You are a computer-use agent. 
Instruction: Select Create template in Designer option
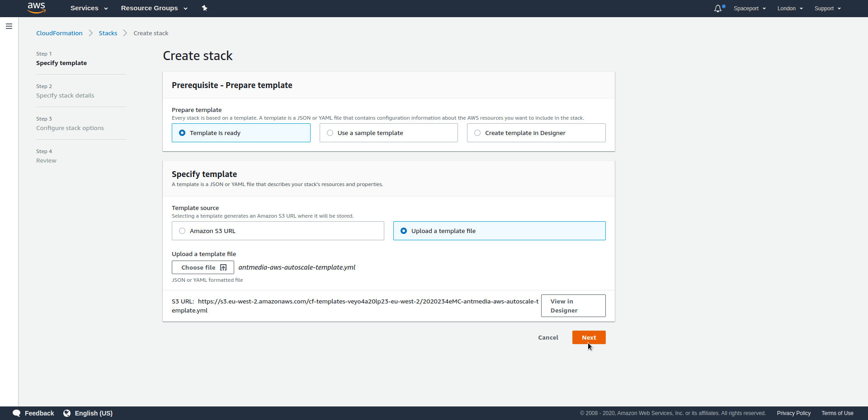pyautogui.click(x=536, y=133)
